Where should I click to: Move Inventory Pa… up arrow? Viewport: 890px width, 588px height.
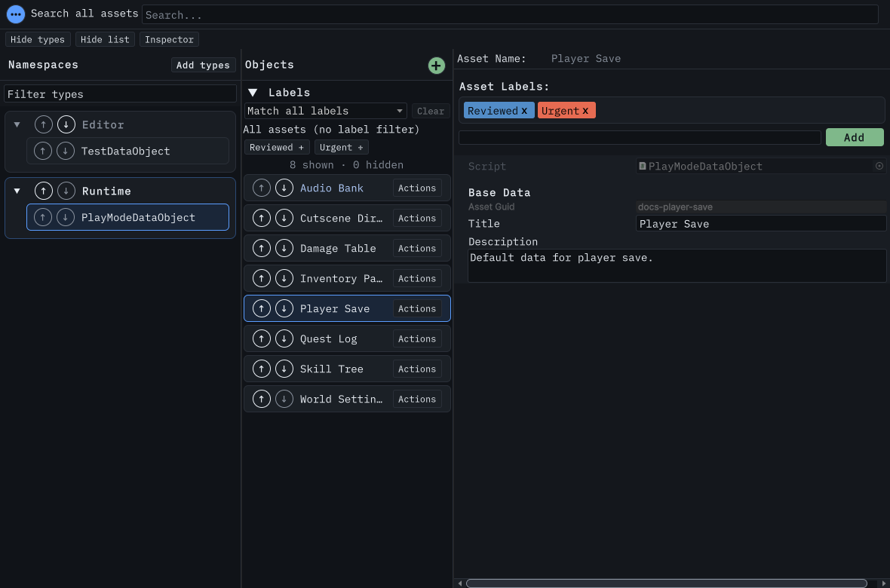click(x=262, y=278)
